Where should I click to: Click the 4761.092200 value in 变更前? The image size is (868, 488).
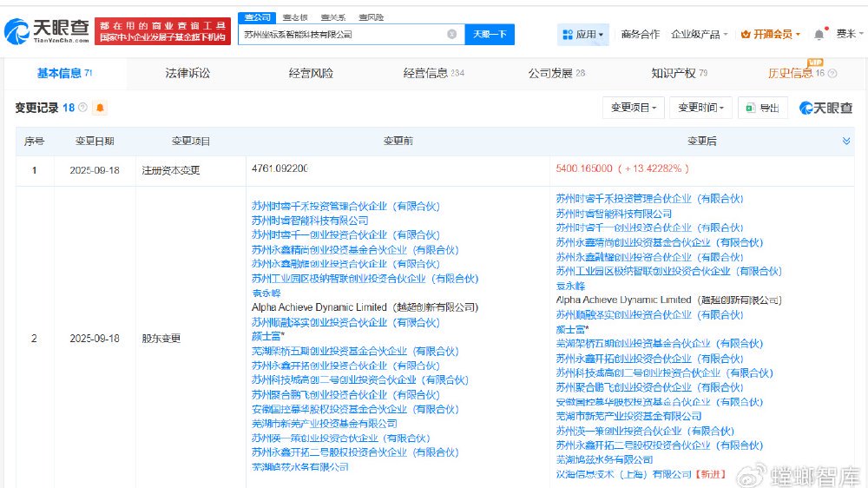click(x=279, y=168)
